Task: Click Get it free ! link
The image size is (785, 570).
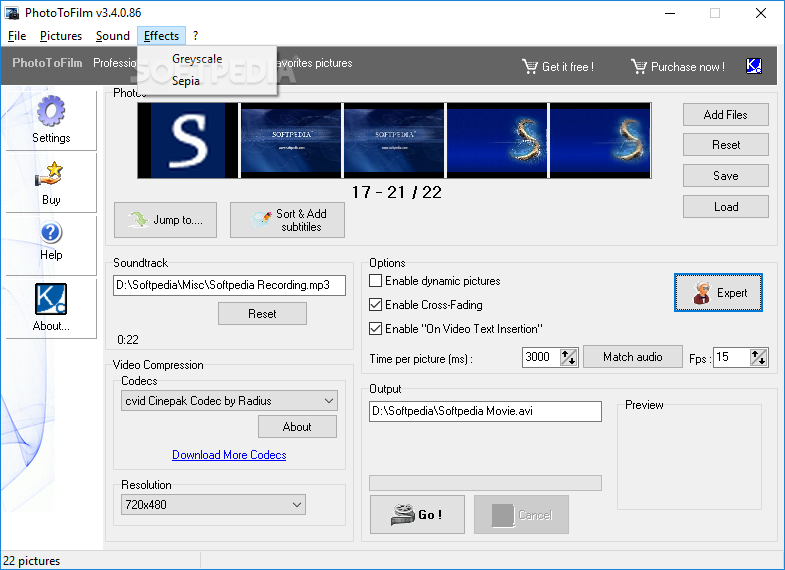Action: point(568,67)
